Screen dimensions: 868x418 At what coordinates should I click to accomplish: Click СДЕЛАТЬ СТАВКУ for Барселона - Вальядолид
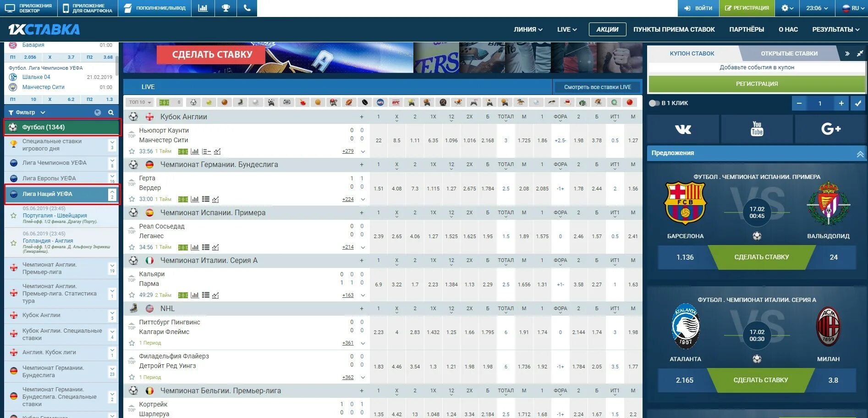(x=761, y=257)
